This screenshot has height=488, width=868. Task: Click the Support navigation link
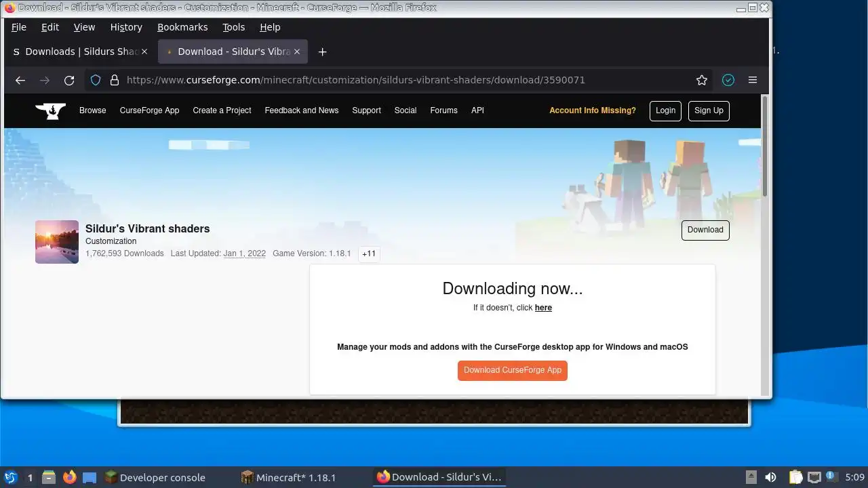click(366, 110)
